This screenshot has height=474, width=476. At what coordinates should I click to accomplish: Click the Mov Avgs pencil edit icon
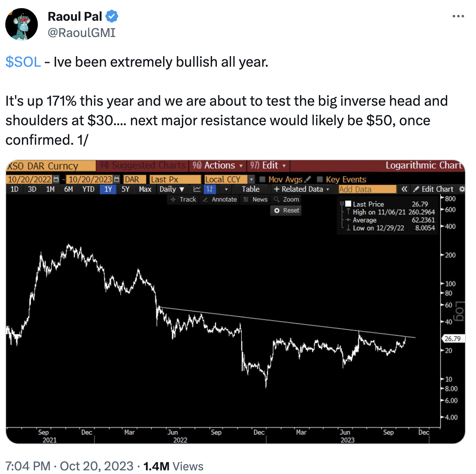click(x=308, y=179)
